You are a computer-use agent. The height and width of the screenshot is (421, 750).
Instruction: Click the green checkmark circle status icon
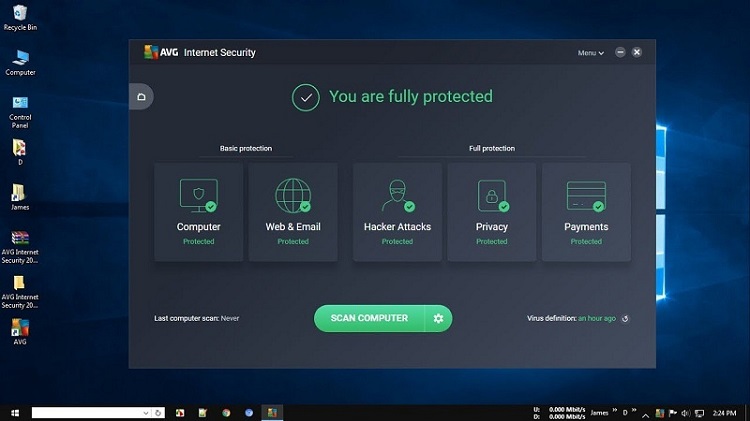pyautogui.click(x=306, y=98)
